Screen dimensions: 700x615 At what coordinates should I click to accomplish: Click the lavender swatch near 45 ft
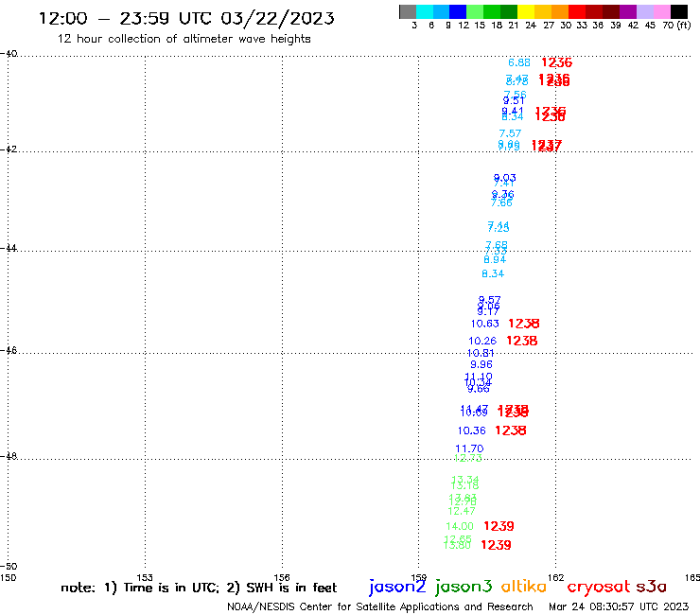coord(644,11)
